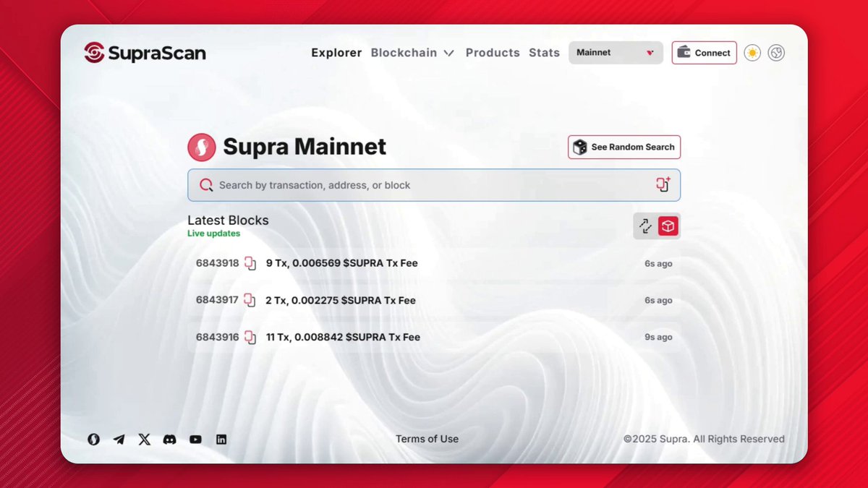868x488 pixels.
Task: Open the Discord footer icon
Action: [169, 439]
